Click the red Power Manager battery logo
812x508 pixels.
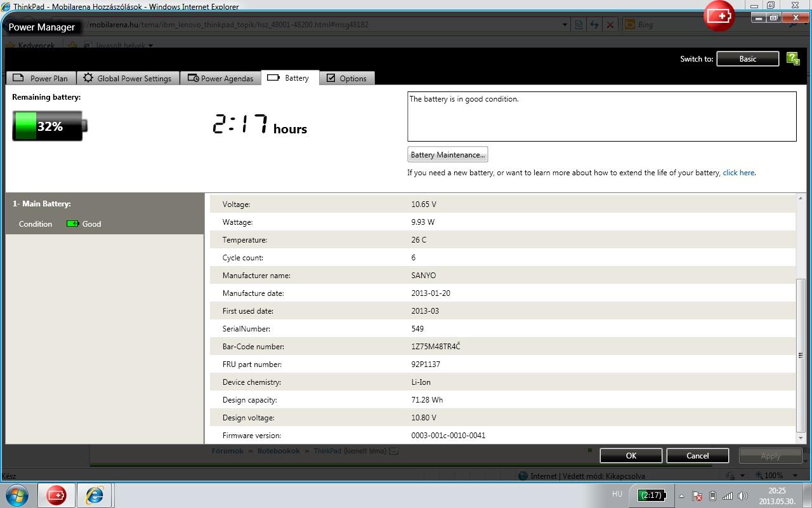pyautogui.click(x=719, y=15)
